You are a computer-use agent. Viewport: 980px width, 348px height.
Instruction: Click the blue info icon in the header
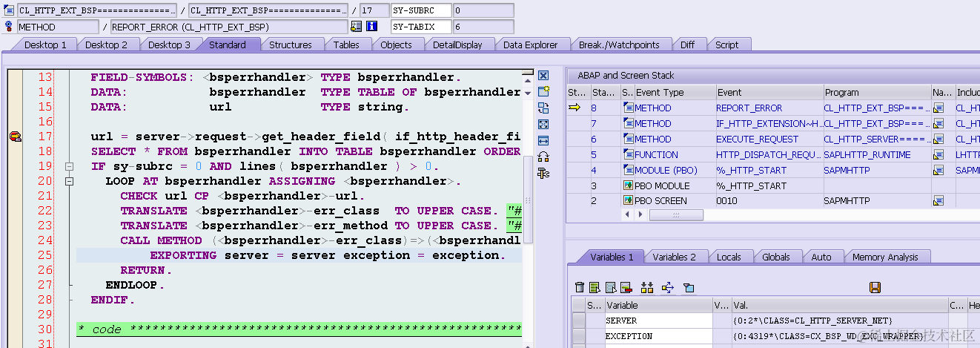pos(372,27)
